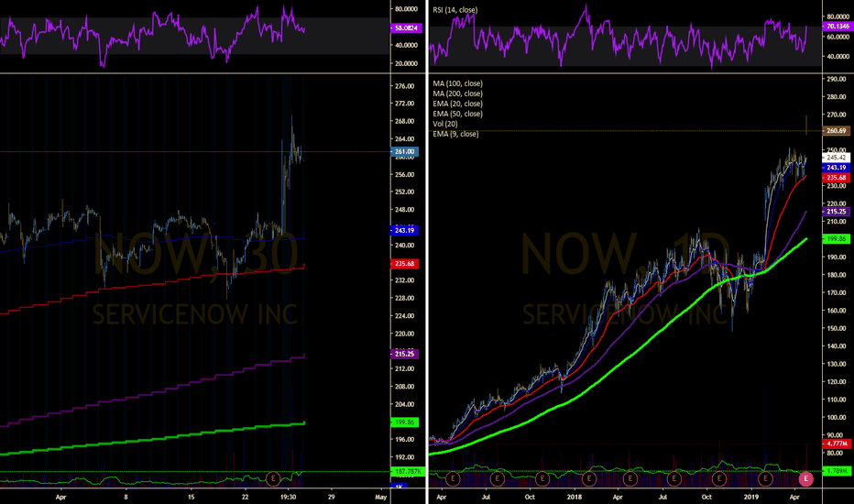Image resolution: width=854 pixels, height=504 pixels.
Task: Click the earnings E marker just after 2019 label
Action: coord(765,479)
